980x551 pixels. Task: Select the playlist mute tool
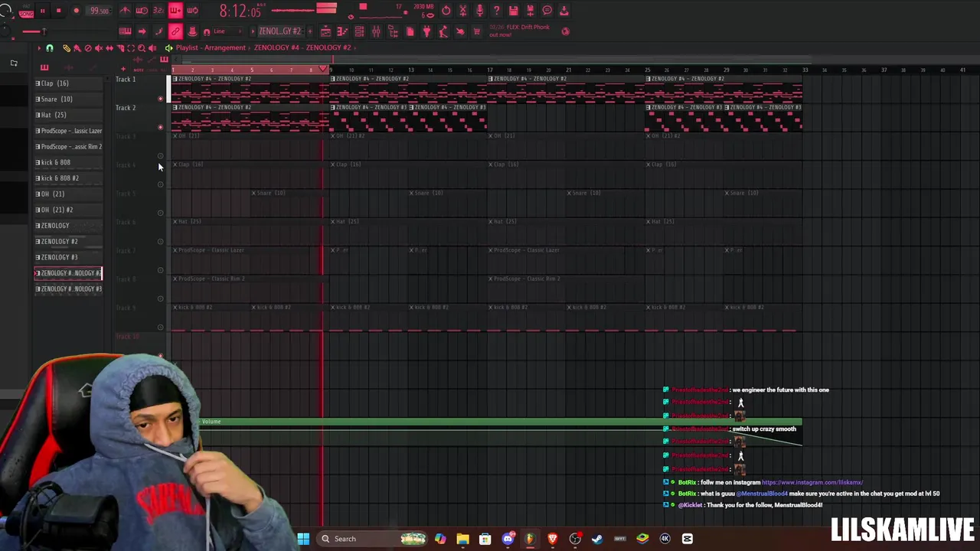click(x=99, y=48)
